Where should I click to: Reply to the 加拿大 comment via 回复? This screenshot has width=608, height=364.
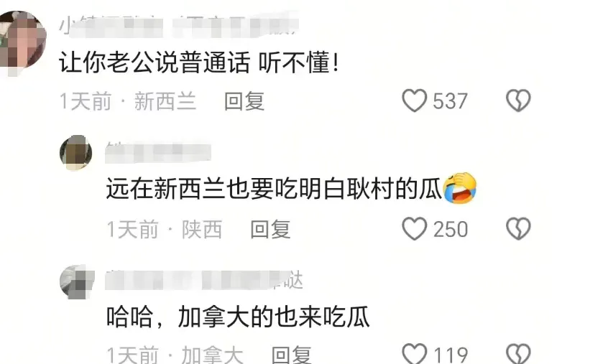coord(291,355)
